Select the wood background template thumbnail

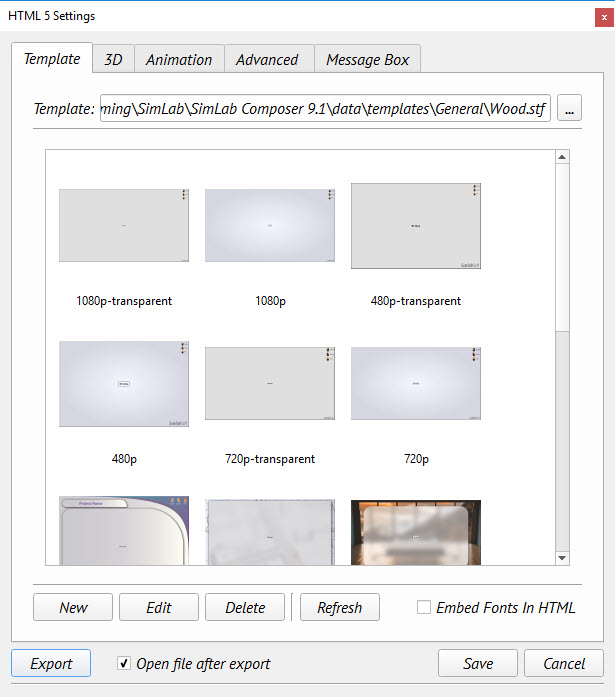coord(416,533)
